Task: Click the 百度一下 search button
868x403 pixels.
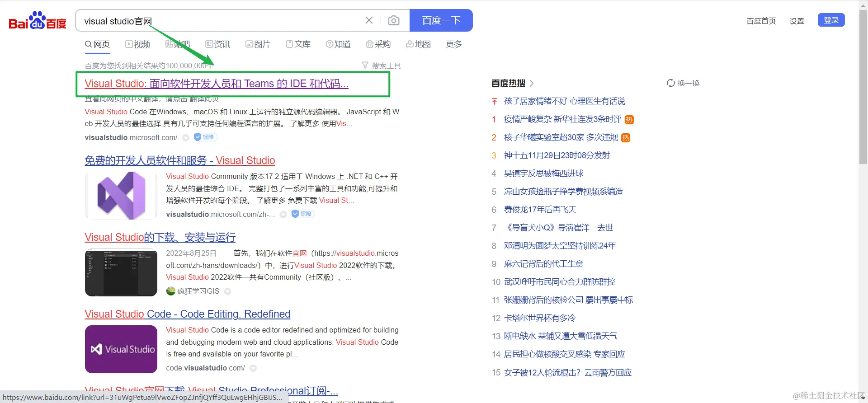Action: coord(441,20)
